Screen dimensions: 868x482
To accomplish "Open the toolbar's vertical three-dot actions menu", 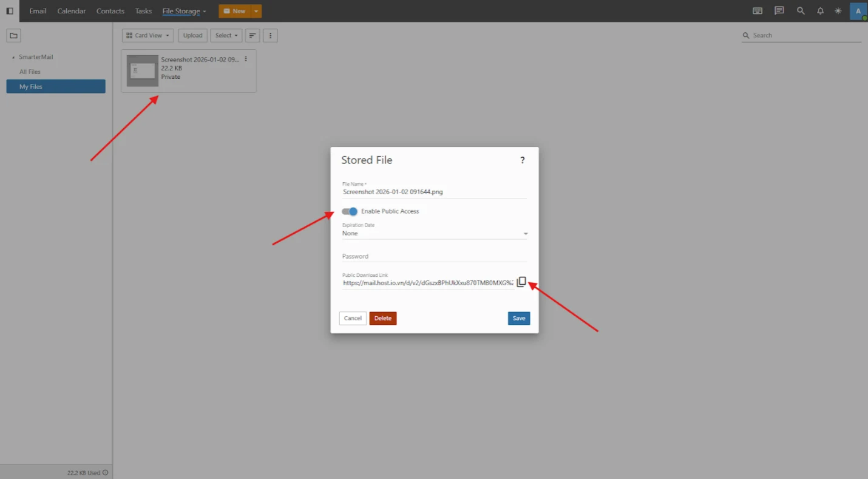I will click(271, 36).
